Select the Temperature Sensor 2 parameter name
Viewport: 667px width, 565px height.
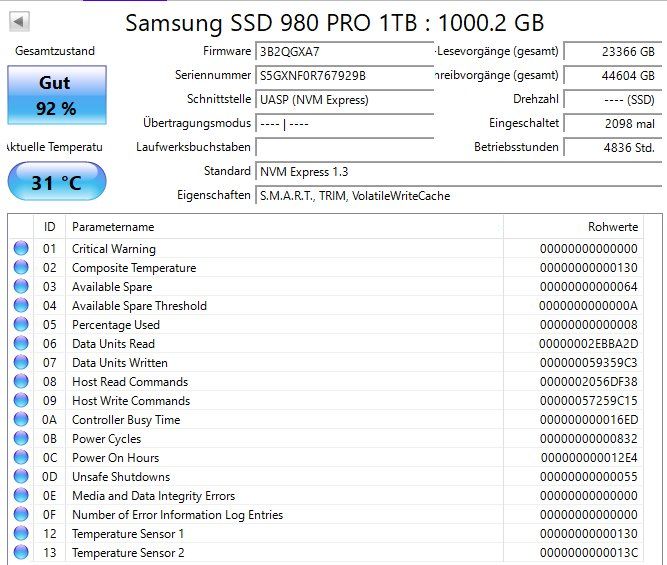128,553
